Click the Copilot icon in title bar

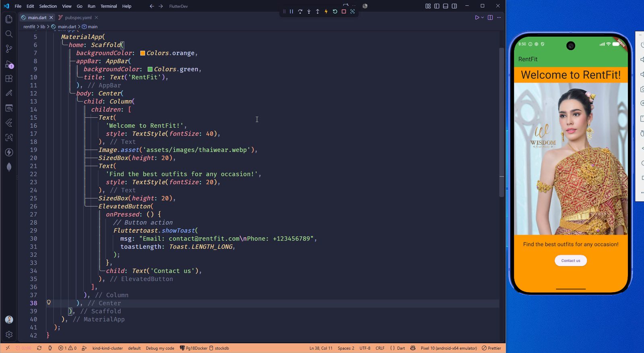(365, 6)
